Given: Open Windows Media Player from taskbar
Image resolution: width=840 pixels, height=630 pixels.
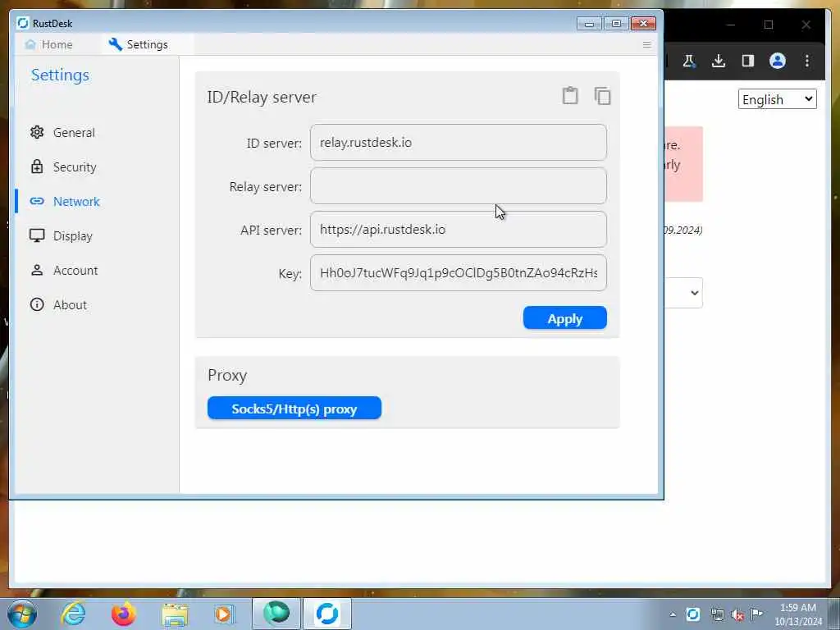Looking at the screenshot, I should click(223, 614).
